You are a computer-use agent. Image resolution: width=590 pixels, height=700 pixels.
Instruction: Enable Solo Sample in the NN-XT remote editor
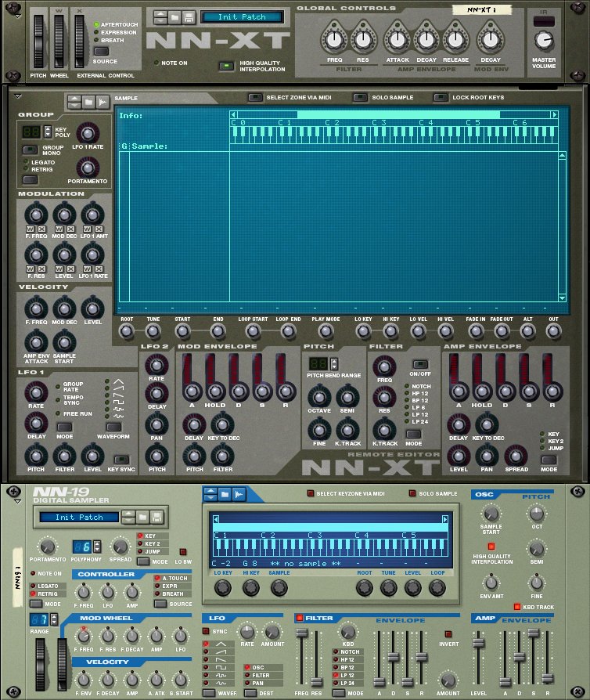360,98
